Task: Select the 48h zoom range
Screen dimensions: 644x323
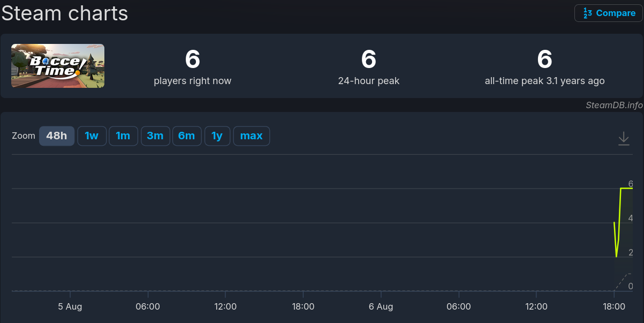Action: pos(57,136)
